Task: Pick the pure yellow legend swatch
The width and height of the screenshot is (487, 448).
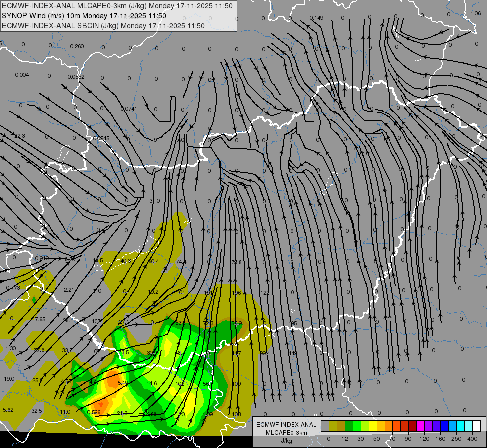Action: [373, 426]
